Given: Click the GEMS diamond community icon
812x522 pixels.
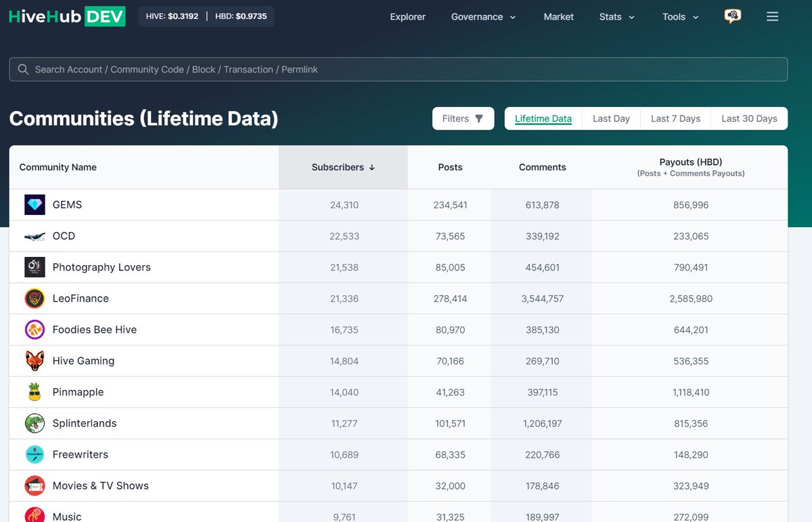Looking at the screenshot, I should [x=35, y=205].
